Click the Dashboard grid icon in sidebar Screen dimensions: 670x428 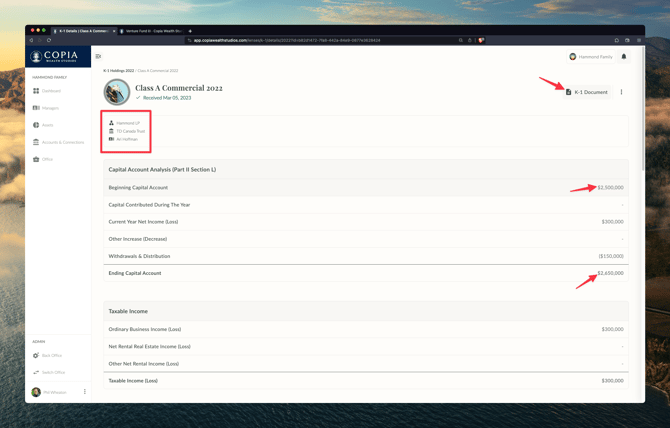pyautogui.click(x=36, y=91)
